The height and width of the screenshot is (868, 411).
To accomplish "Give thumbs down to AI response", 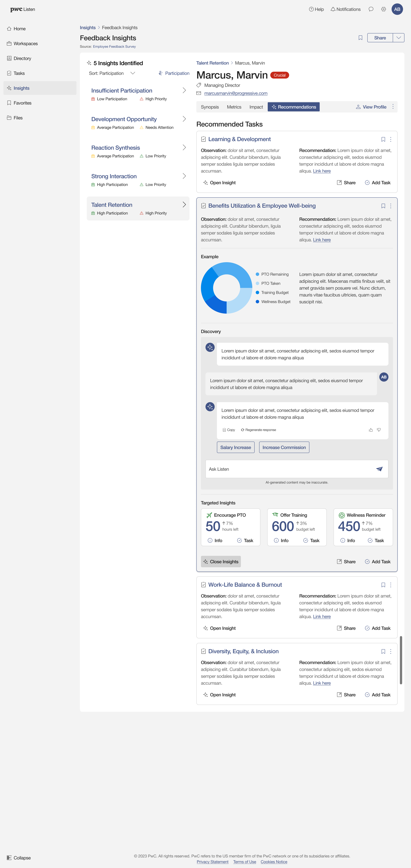I will [379, 430].
